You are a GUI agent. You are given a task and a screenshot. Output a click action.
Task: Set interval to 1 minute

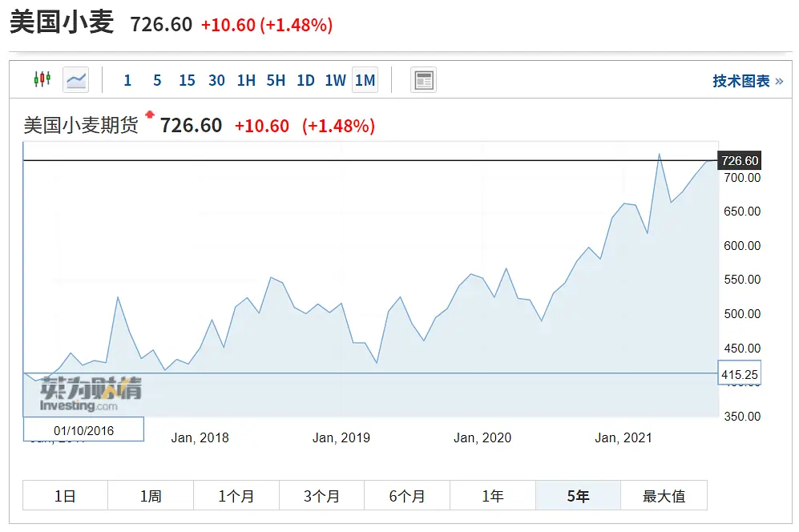(127, 80)
